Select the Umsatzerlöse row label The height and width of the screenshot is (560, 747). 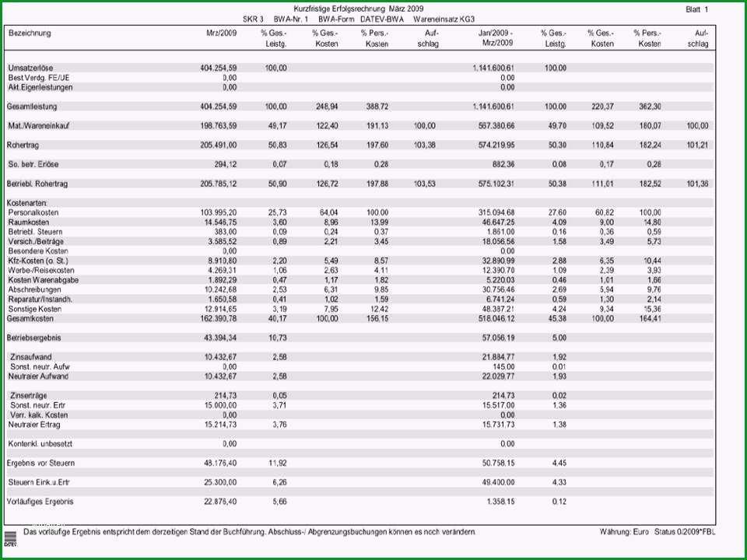coord(30,68)
